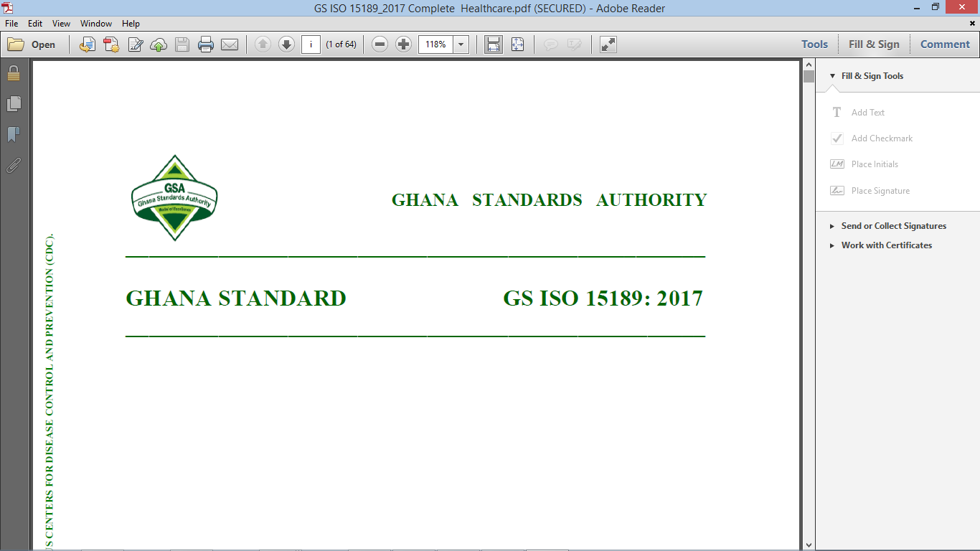Image resolution: width=980 pixels, height=551 pixels.
Task: Click the Print icon
Action: point(206,44)
